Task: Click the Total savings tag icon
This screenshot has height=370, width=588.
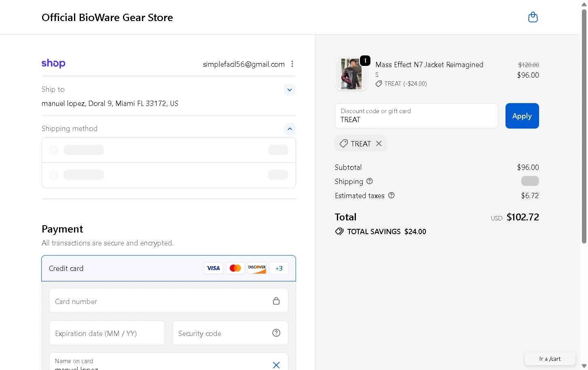Action: (339, 231)
